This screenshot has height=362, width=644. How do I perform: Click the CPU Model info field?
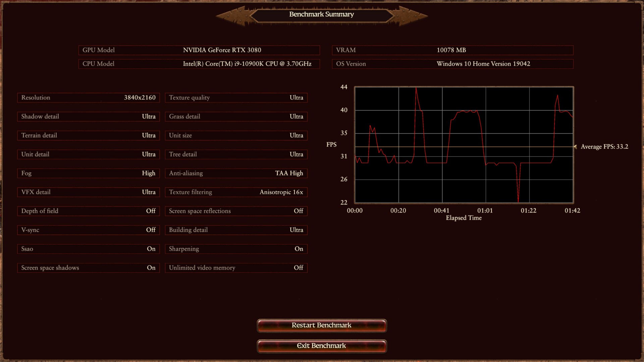[199, 64]
